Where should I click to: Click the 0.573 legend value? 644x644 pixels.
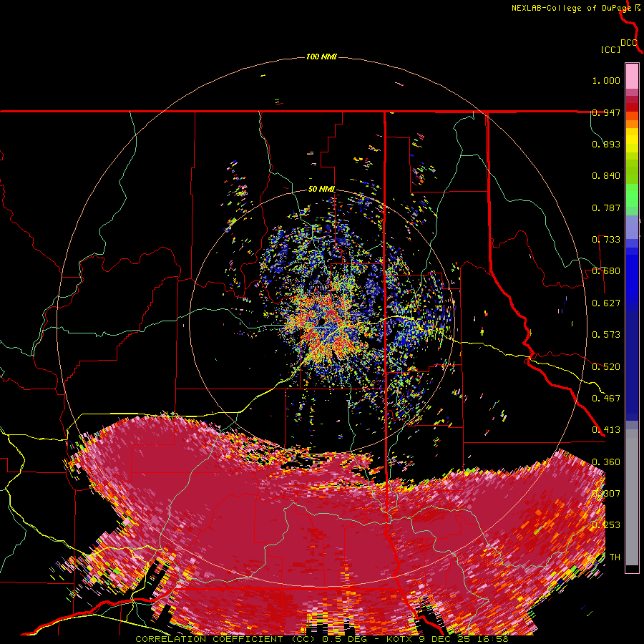[x=606, y=335]
